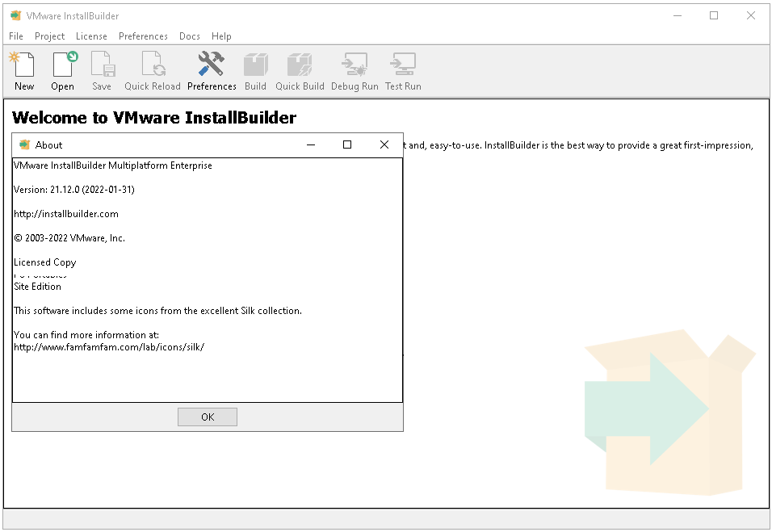Open the Preferences menu
This screenshot has height=532, width=772.
143,36
